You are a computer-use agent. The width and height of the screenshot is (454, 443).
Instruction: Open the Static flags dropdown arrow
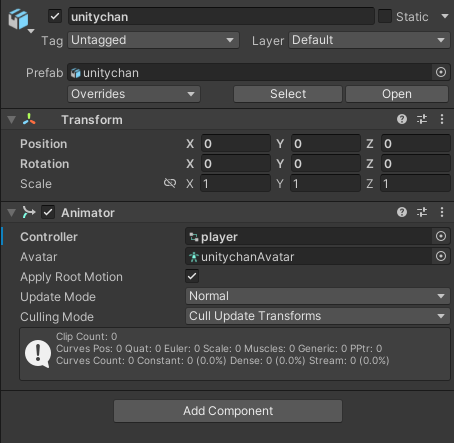point(445,16)
